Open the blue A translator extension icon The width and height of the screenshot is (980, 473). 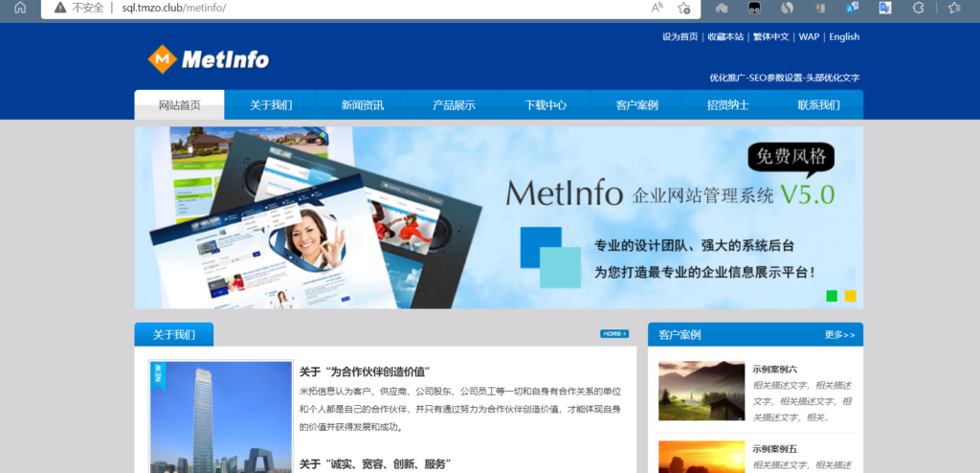(853, 8)
